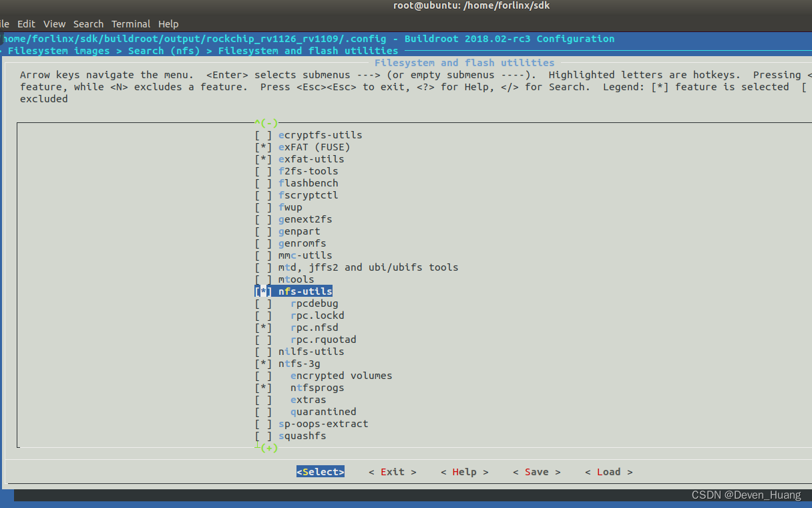This screenshot has width=812, height=508.
Task: Enable quarantined sub-option
Action: tap(263, 412)
